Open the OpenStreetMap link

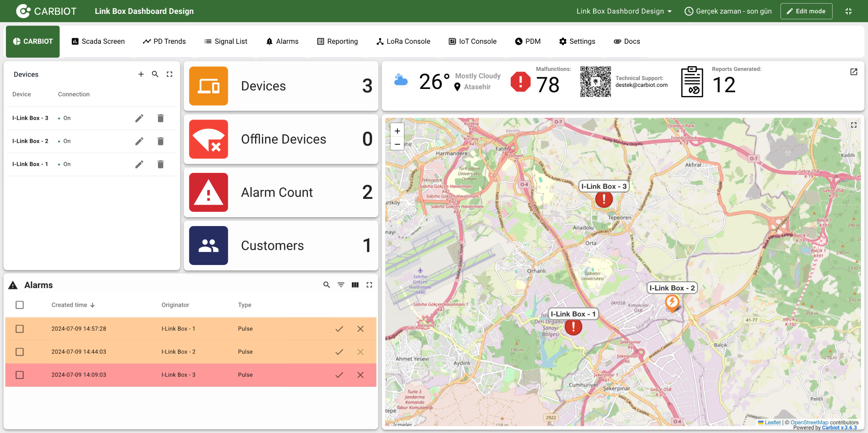coord(809,422)
